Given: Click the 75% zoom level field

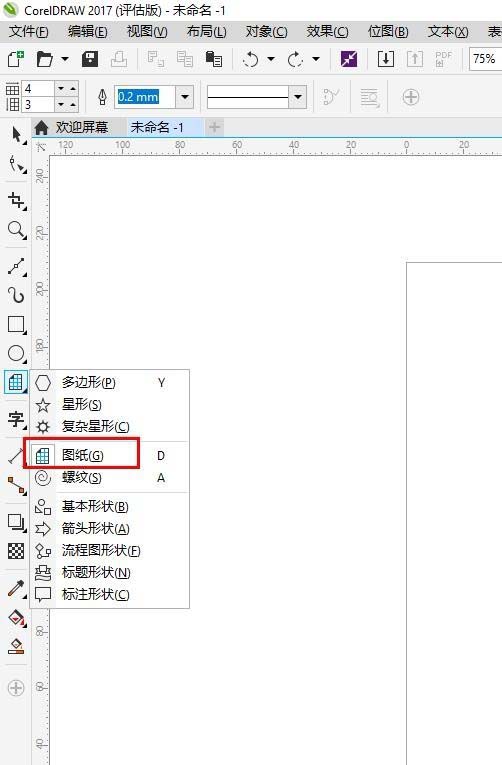Looking at the screenshot, I should pos(485,59).
